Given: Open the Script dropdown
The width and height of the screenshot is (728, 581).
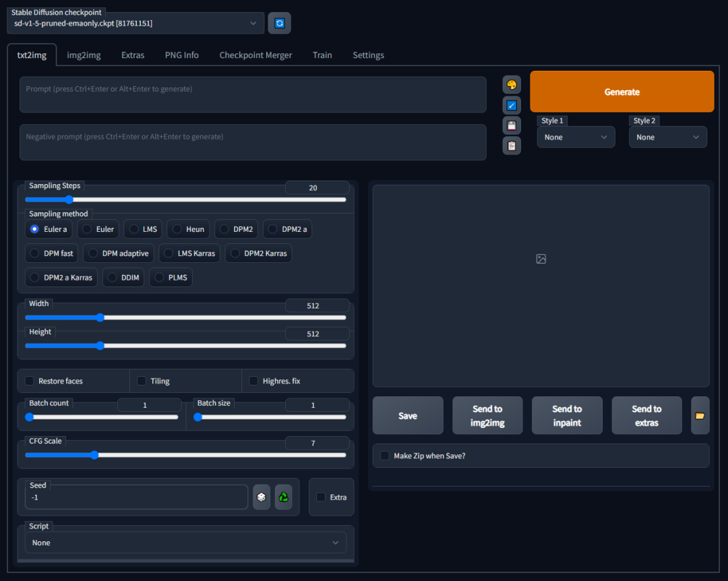Looking at the screenshot, I should coord(185,543).
